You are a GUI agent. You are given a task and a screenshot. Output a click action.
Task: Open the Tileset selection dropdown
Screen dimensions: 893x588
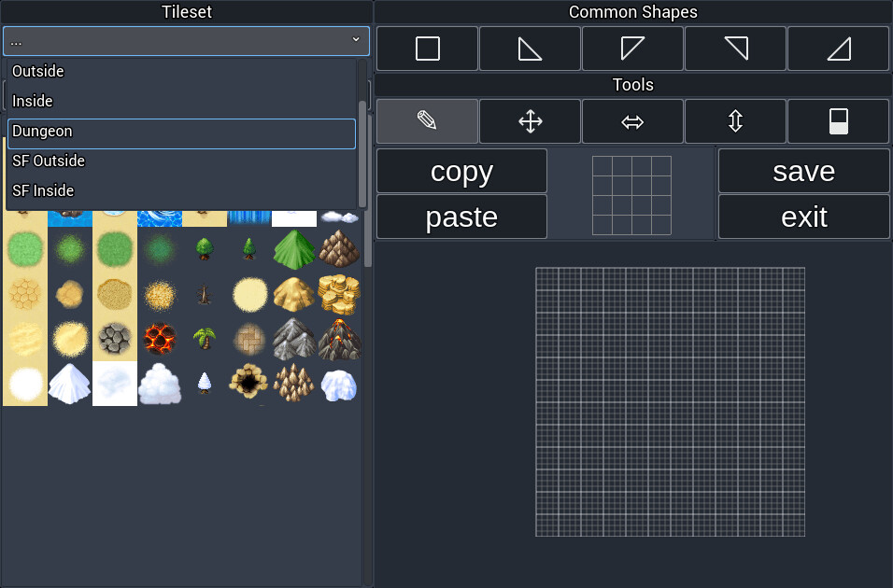[186, 40]
